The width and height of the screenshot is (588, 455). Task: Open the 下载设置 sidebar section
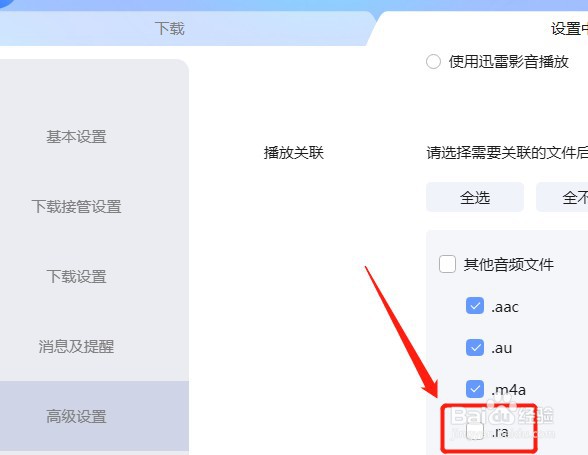click(76, 276)
